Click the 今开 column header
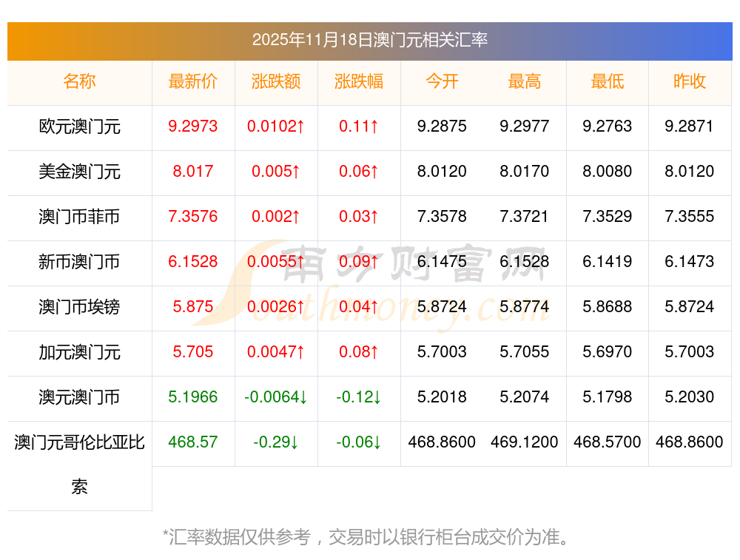 point(442,81)
